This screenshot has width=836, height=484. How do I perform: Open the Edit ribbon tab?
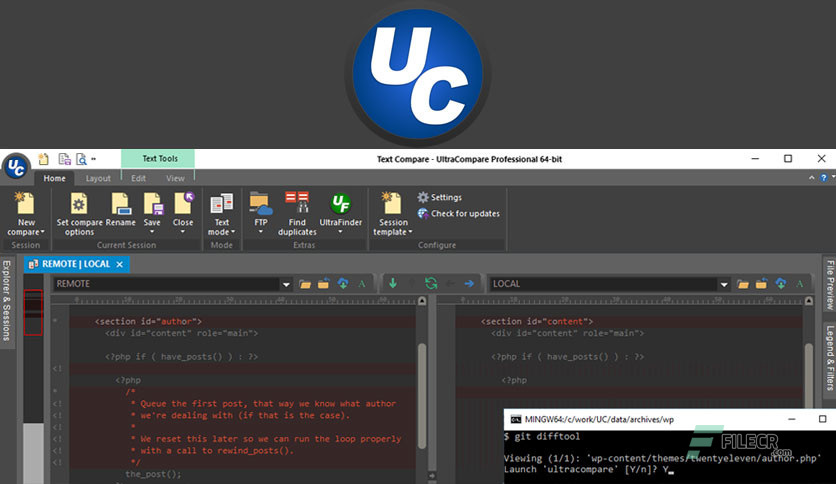138,179
